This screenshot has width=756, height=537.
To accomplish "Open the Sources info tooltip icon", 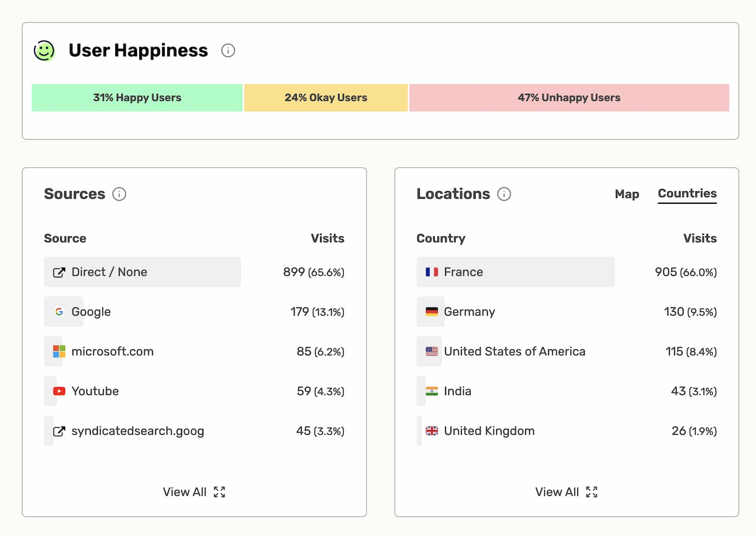I will tap(119, 194).
